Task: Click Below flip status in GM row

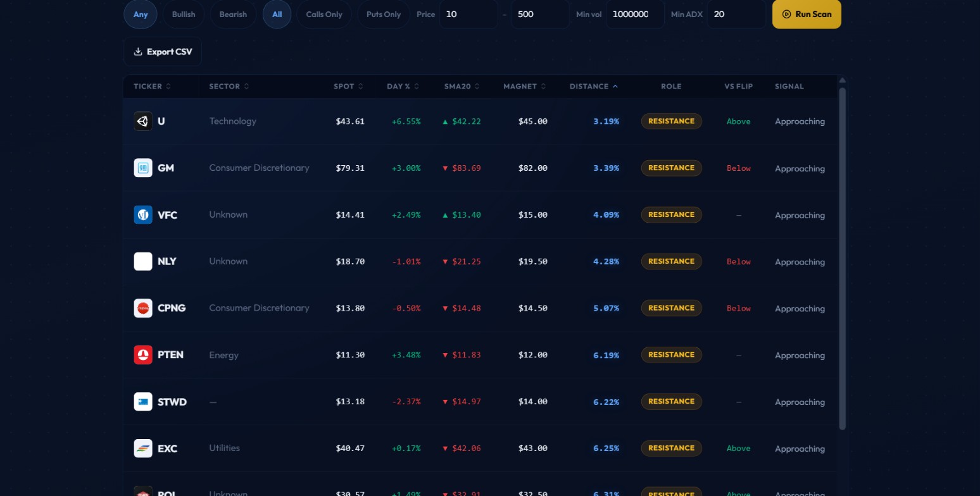Action: point(738,168)
